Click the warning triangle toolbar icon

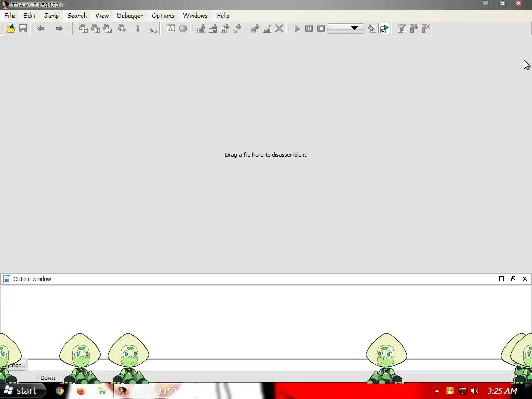point(170,29)
